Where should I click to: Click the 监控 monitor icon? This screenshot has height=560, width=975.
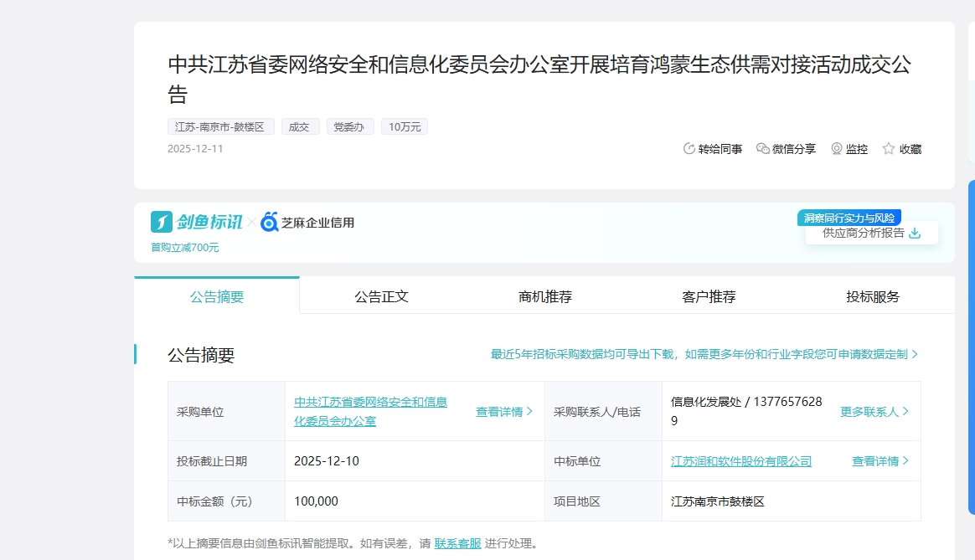836,148
